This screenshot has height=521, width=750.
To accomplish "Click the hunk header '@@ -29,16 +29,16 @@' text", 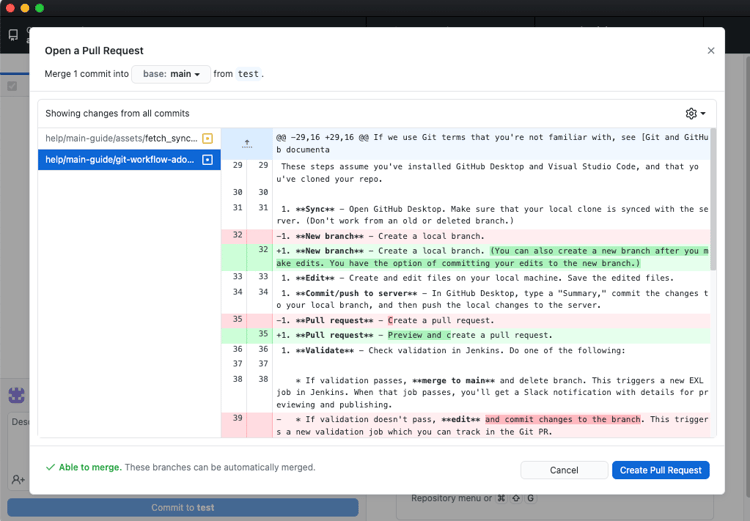I will coord(322,137).
